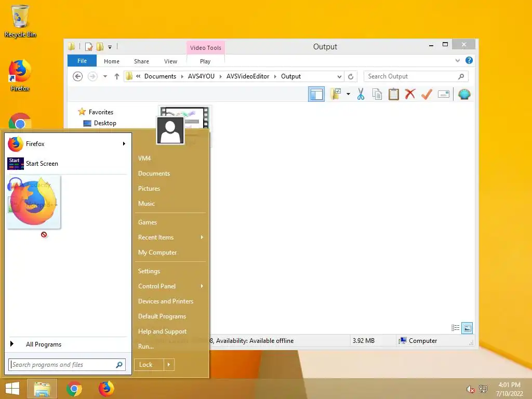Click the shell globe toolbar icon
532x399 pixels.
click(x=464, y=94)
